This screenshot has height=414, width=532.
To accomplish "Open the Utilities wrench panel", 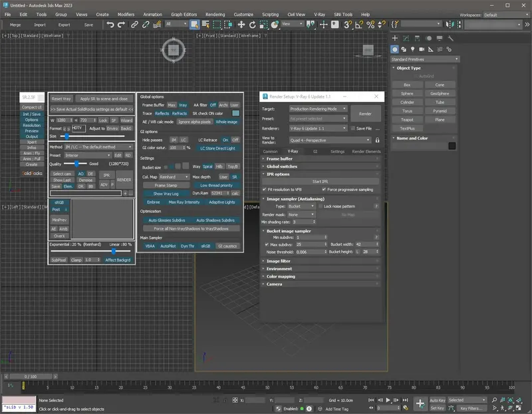I will click(x=451, y=39).
